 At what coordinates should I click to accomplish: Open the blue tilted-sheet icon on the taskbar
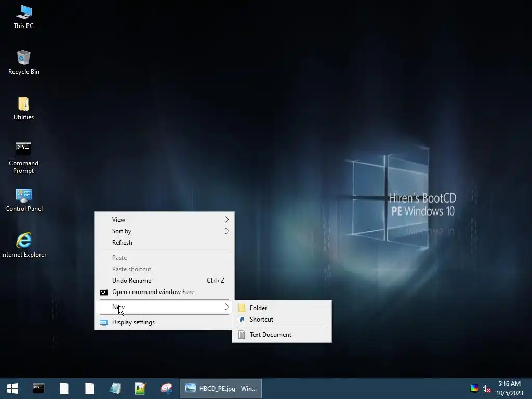pos(115,389)
